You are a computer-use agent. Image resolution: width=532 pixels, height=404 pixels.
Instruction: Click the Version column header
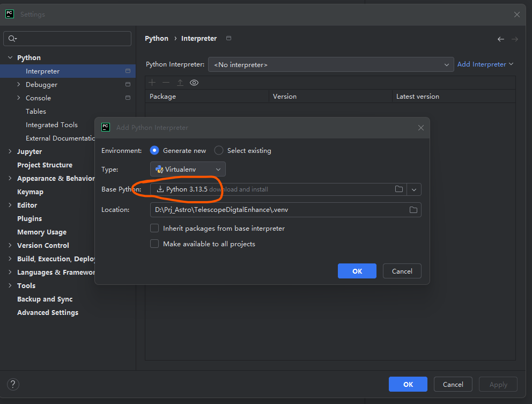[331, 97]
